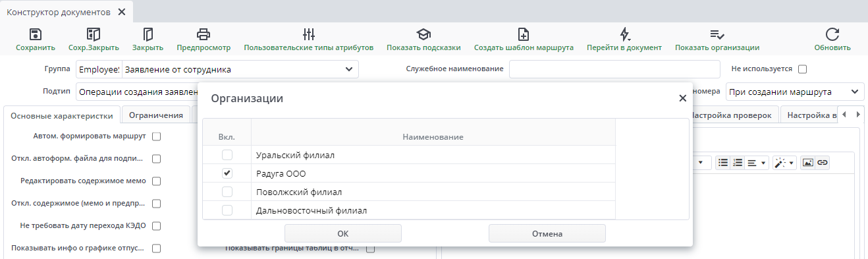Enable Дальновосточный филиал checkbox
The height and width of the screenshot is (259, 868).
[227, 210]
